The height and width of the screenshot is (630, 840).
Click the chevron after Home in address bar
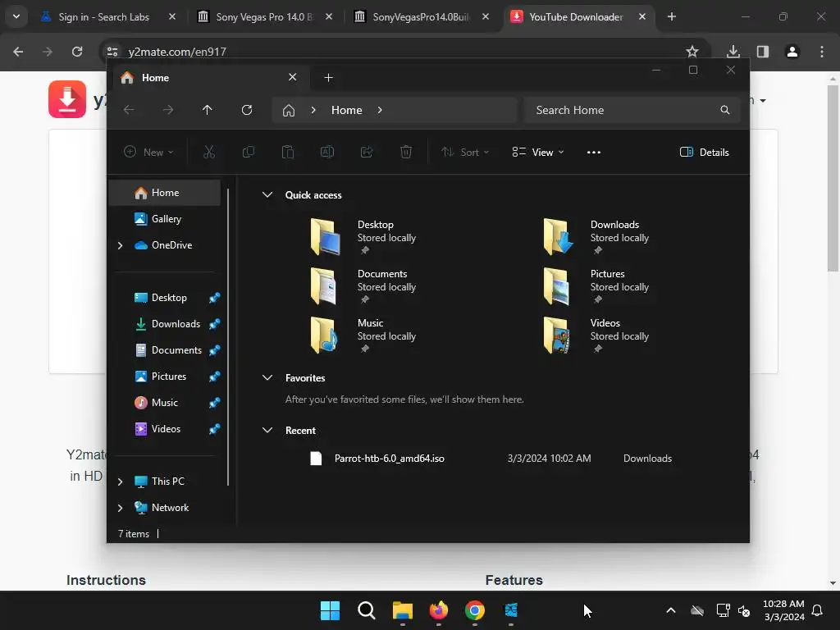click(380, 110)
